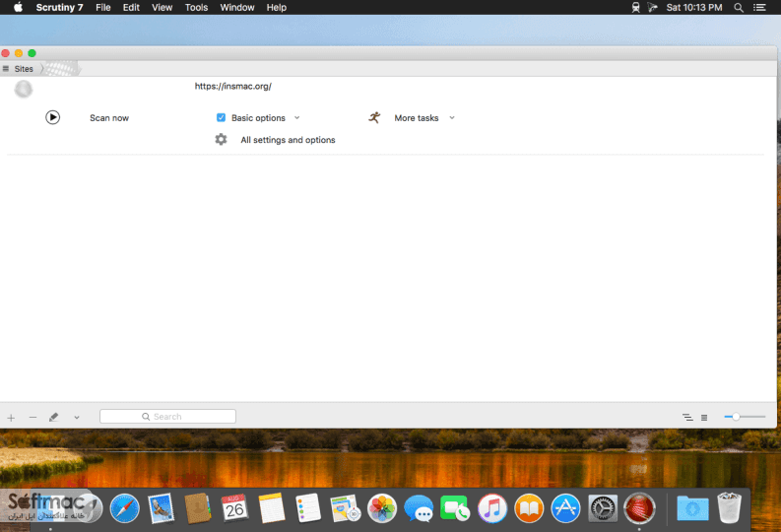Click the Basic options label
Viewport: 781px width, 532px height.
pyautogui.click(x=258, y=118)
